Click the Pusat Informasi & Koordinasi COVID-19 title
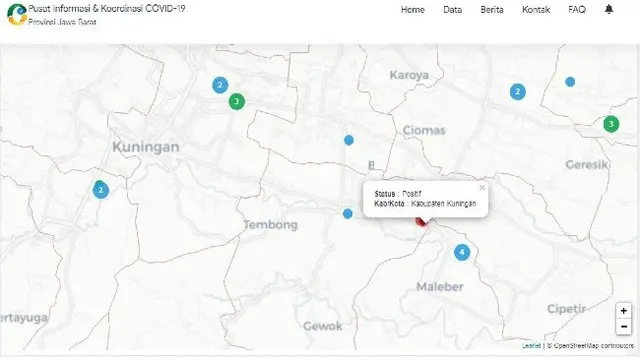The image size is (640, 360). [x=107, y=9]
